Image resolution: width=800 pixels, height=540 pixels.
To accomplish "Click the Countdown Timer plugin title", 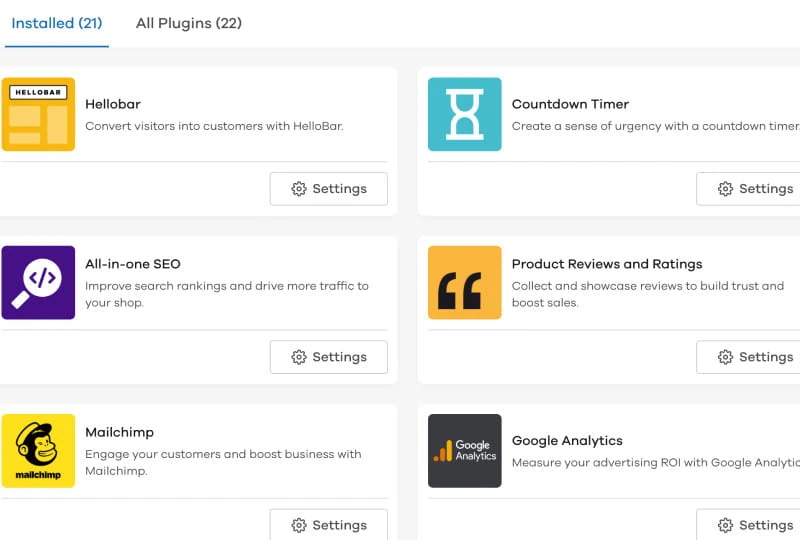I will (570, 104).
